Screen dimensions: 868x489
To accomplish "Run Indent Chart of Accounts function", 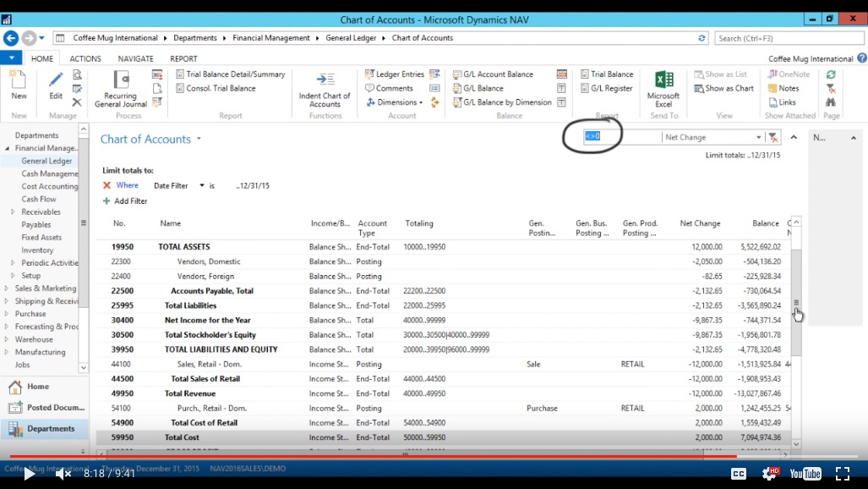I will point(325,90).
